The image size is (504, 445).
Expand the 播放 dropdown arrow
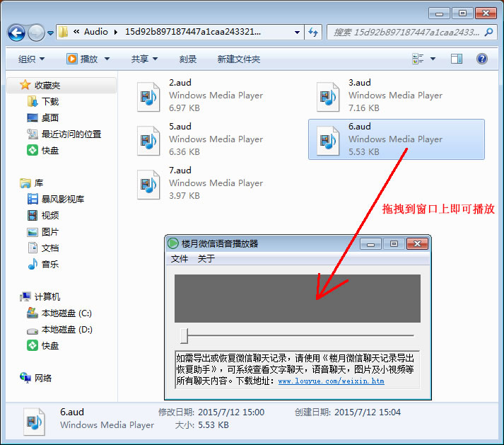point(107,59)
